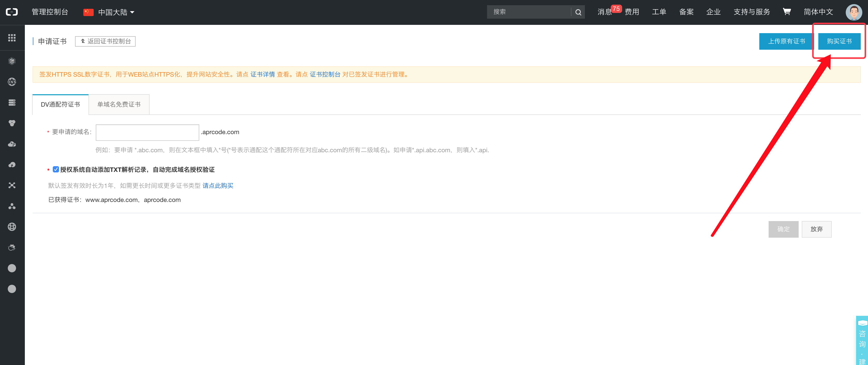Click the cloud upload sidebar icon
The width and height of the screenshot is (868, 365).
tap(12, 165)
